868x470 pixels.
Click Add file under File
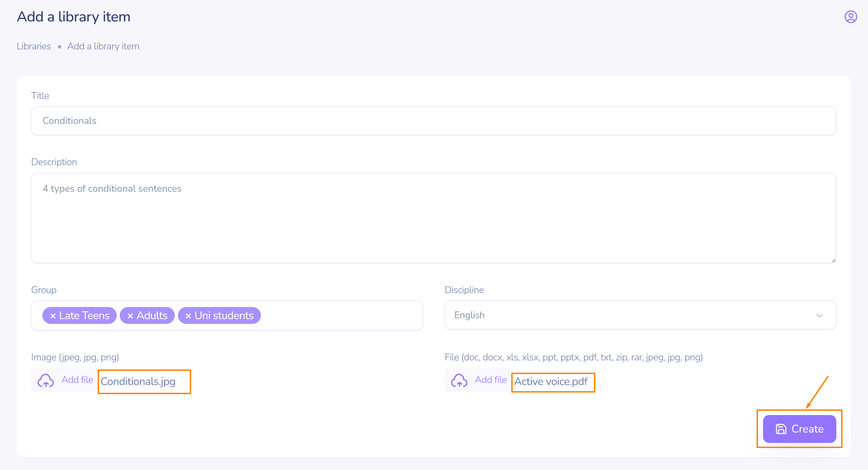[491, 380]
